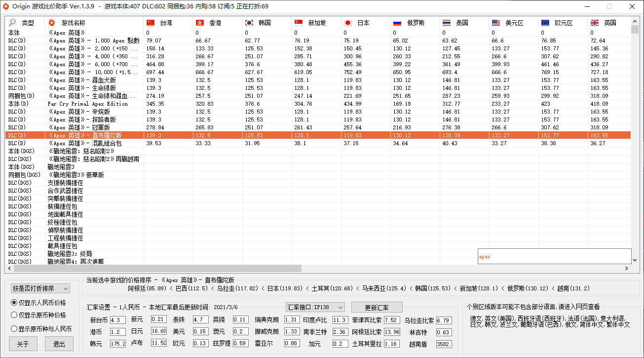Open the 汇率接口:IP138 dropdown
The width and height of the screenshot is (644, 358).
click(x=315, y=307)
